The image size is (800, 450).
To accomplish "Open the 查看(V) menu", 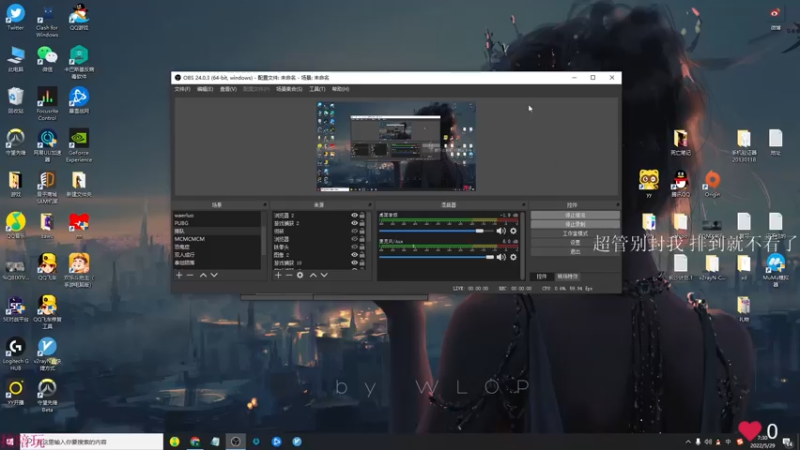I will click(228, 89).
